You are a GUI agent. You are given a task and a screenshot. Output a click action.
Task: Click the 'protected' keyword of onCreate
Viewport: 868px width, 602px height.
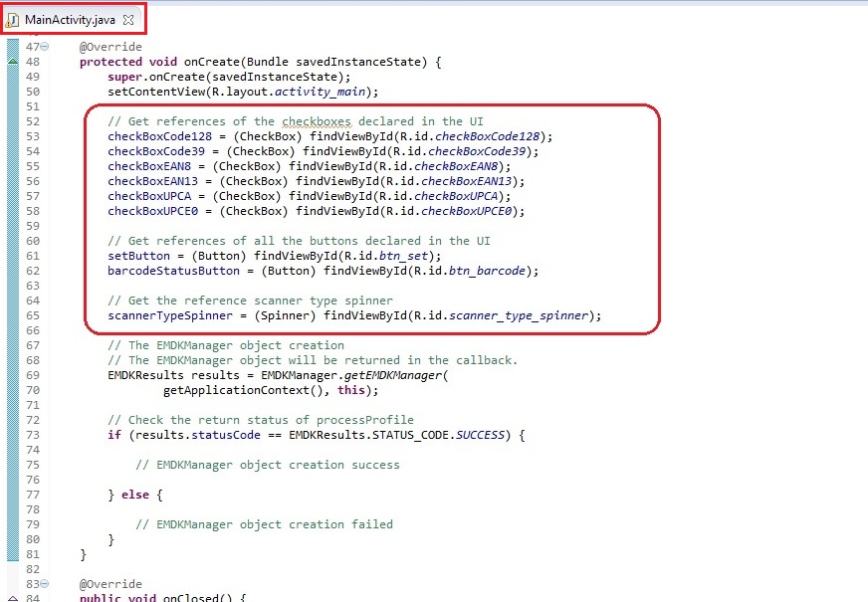110,62
